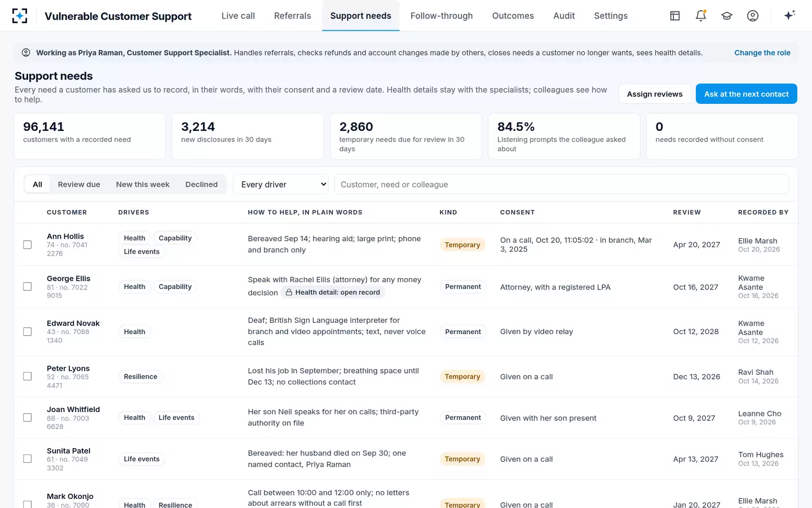Open the Settings tab

[611, 16]
